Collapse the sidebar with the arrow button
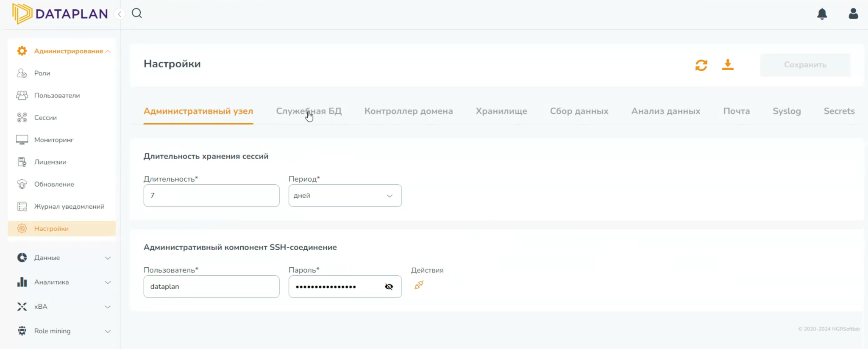The height and width of the screenshot is (349, 868). (120, 14)
